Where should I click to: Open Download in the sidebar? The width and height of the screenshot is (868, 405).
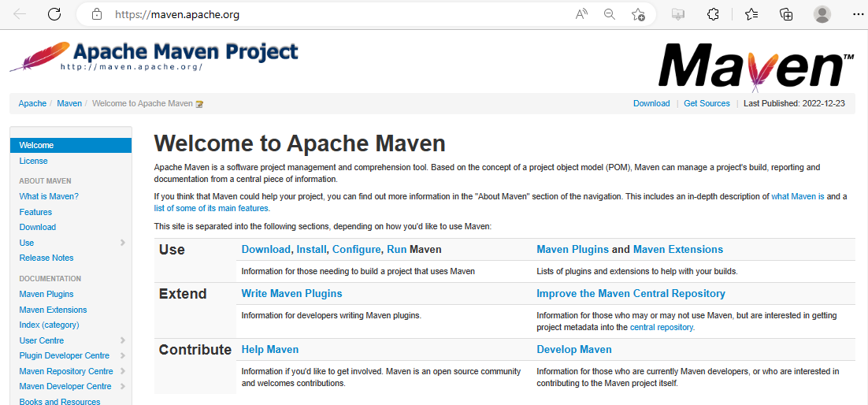click(x=38, y=227)
